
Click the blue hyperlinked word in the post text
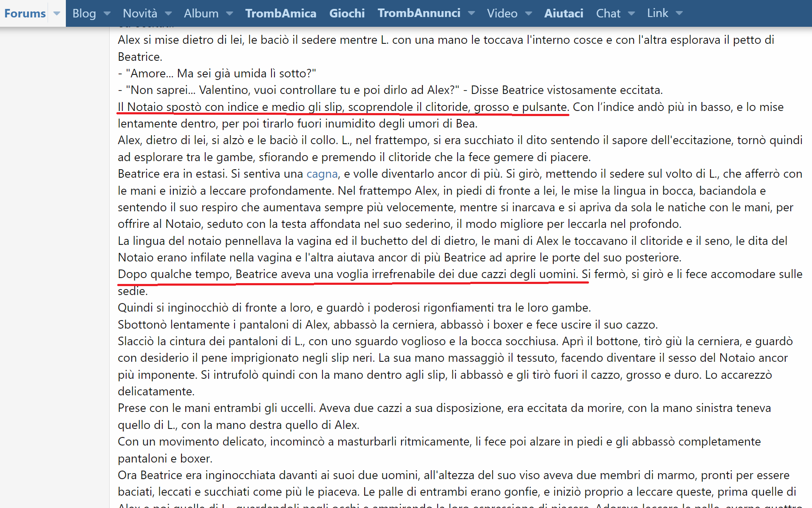[322, 174]
